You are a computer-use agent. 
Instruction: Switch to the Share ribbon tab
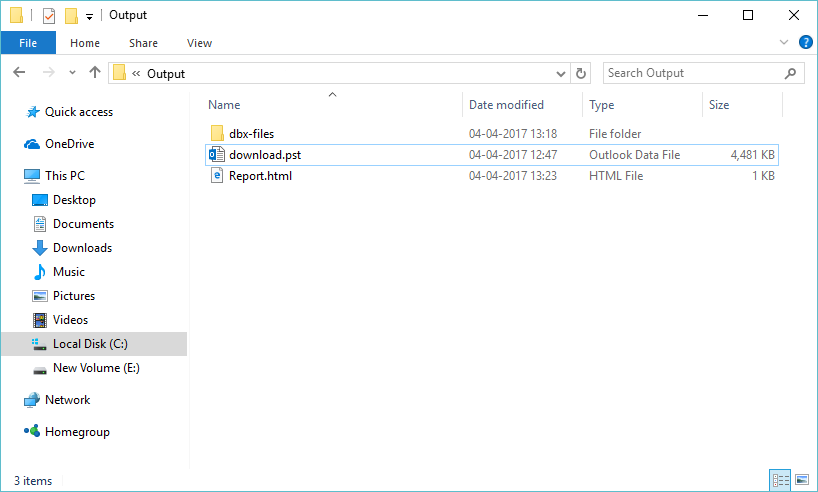143,43
